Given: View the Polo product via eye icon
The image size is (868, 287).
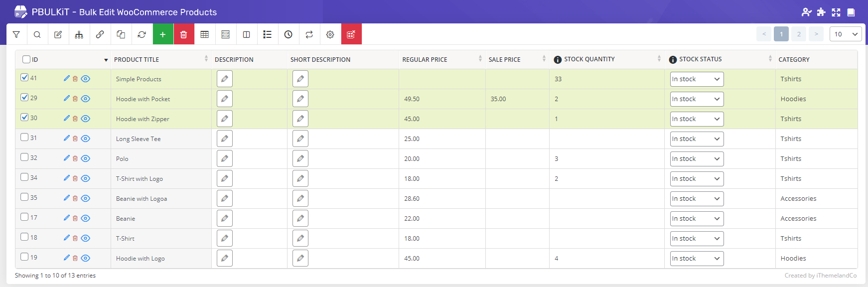Looking at the screenshot, I should pyautogui.click(x=86, y=158).
